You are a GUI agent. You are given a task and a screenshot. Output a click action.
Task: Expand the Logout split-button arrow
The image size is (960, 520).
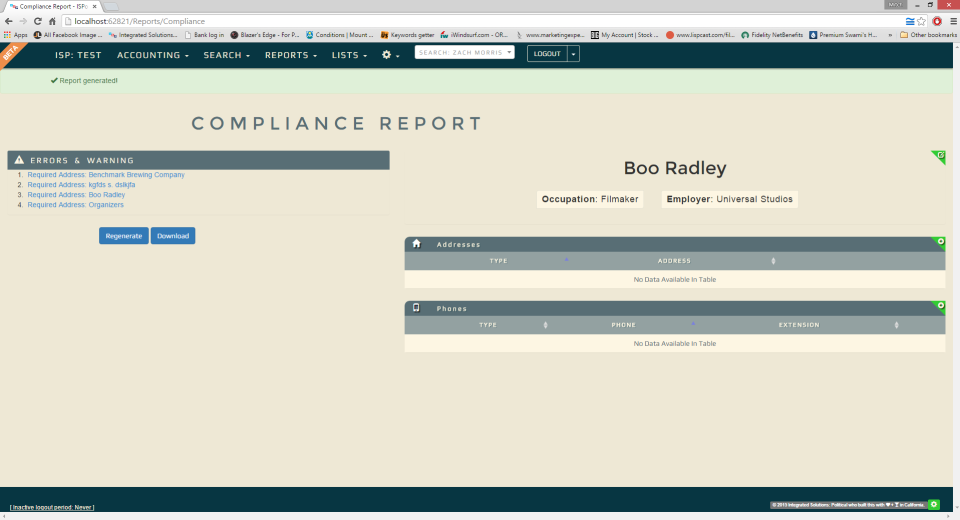click(x=573, y=54)
